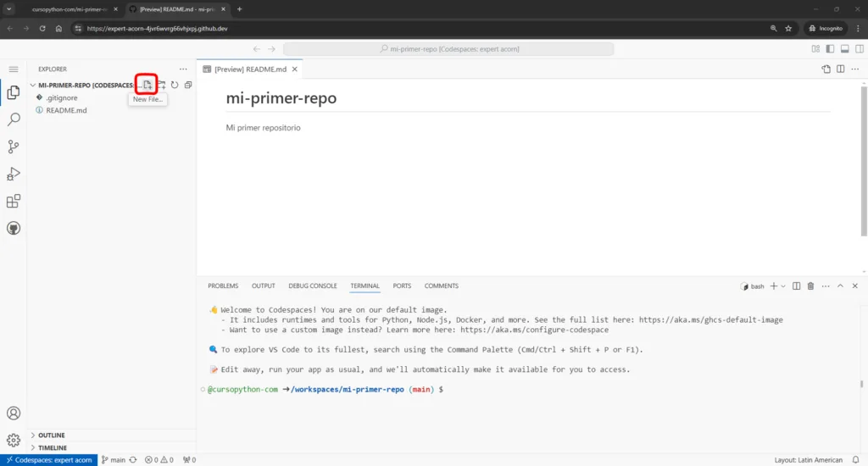Switch to the PROBLEMS panel tab
Screen dimensions: 868x466
click(223, 286)
